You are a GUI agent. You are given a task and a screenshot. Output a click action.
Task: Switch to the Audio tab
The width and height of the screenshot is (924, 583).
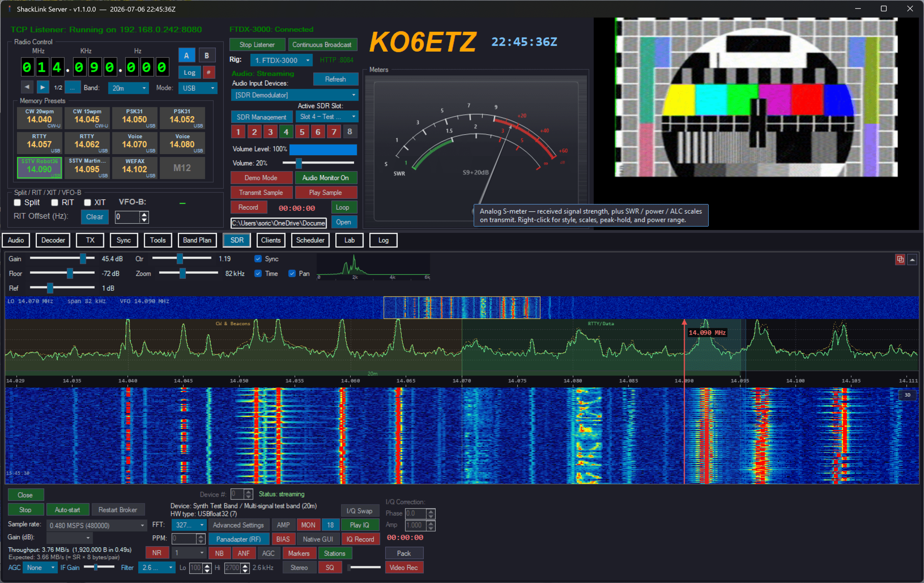point(16,240)
